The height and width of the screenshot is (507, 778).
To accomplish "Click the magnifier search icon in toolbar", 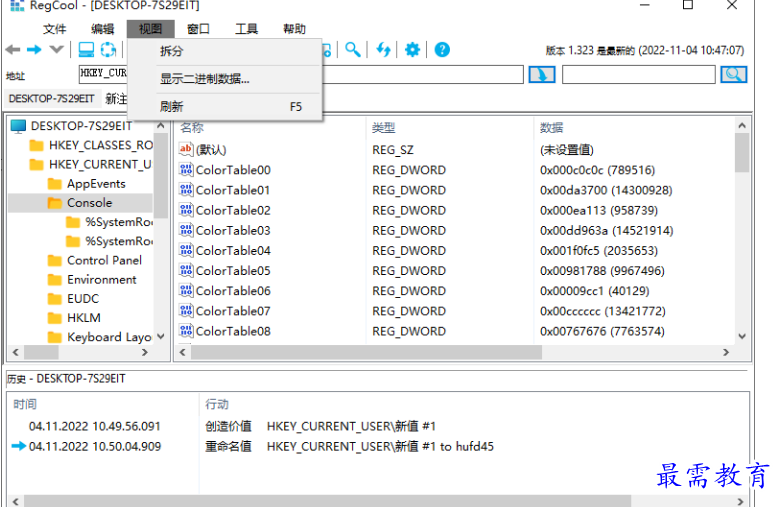I will tap(353, 50).
